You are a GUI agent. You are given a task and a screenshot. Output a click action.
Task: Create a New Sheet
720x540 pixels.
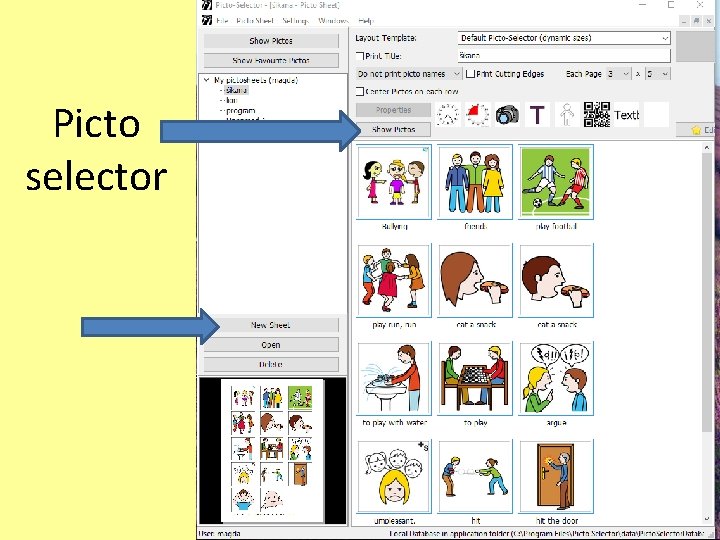coord(271,325)
